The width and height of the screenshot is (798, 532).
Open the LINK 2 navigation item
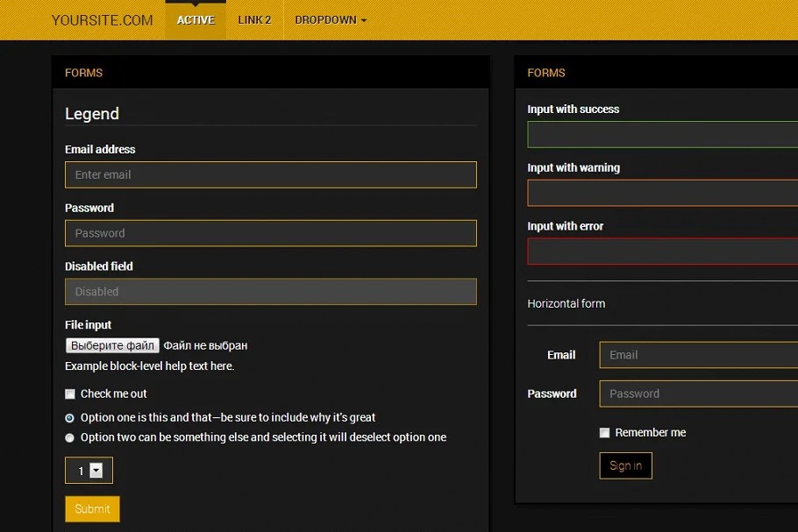point(254,20)
